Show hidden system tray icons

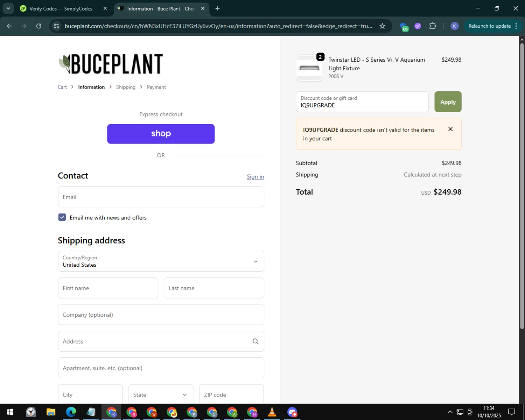coord(450,412)
